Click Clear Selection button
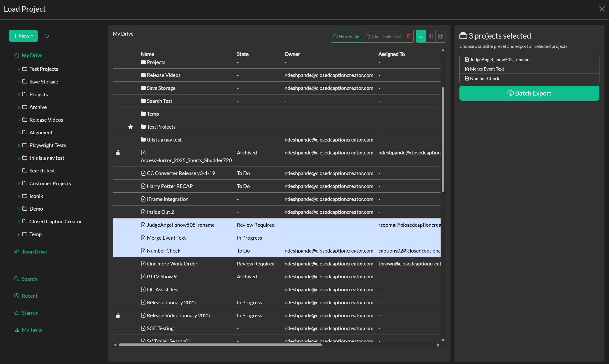 [384, 36]
